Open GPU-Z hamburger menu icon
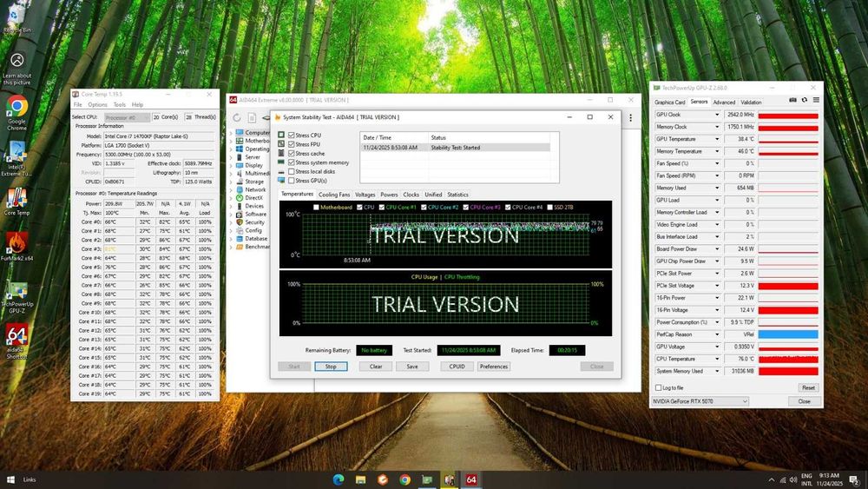The width and height of the screenshot is (868, 489). [x=816, y=100]
